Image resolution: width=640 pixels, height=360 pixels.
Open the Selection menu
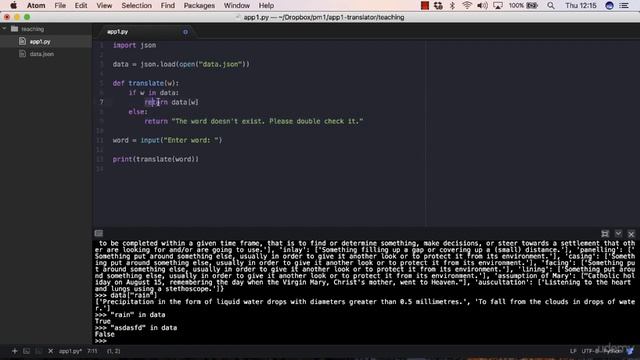click(x=136, y=6)
